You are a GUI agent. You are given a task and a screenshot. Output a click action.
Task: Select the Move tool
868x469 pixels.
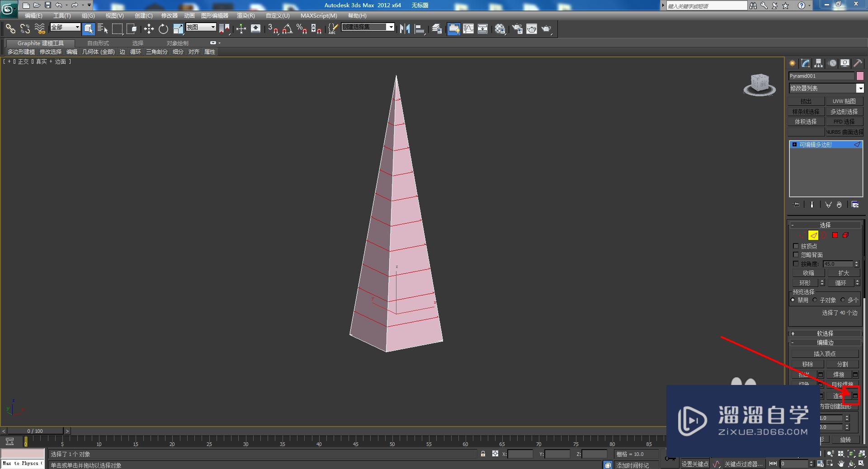coord(149,29)
